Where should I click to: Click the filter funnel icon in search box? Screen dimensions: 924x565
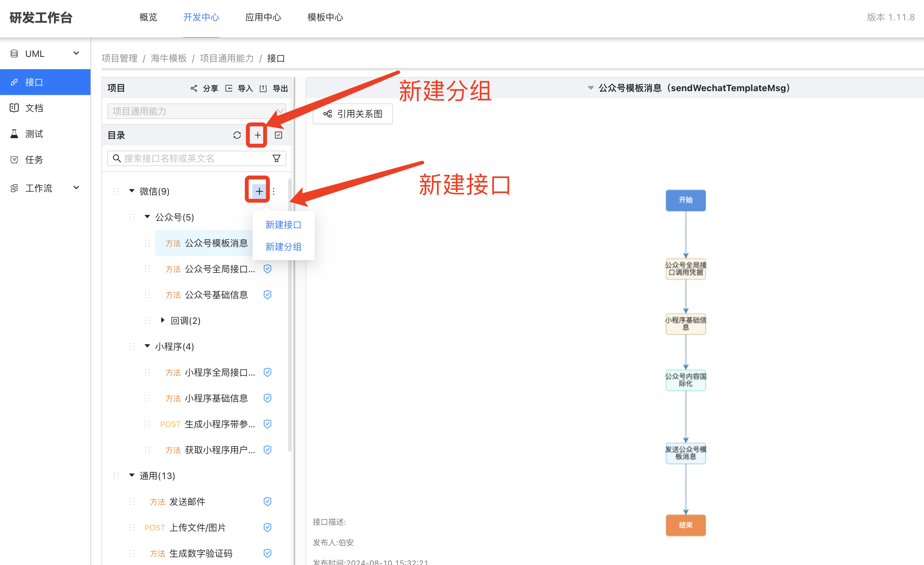point(276,158)
